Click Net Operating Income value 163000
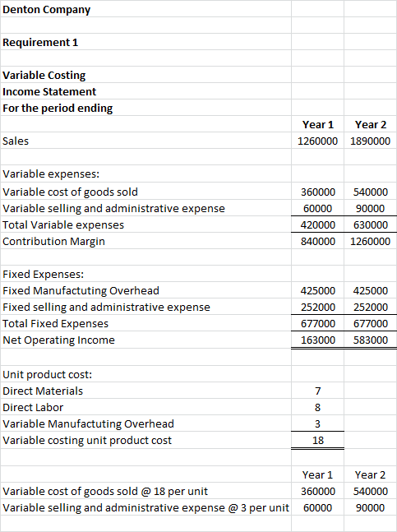This screenshot has height=532, width=397. (317, 340)
